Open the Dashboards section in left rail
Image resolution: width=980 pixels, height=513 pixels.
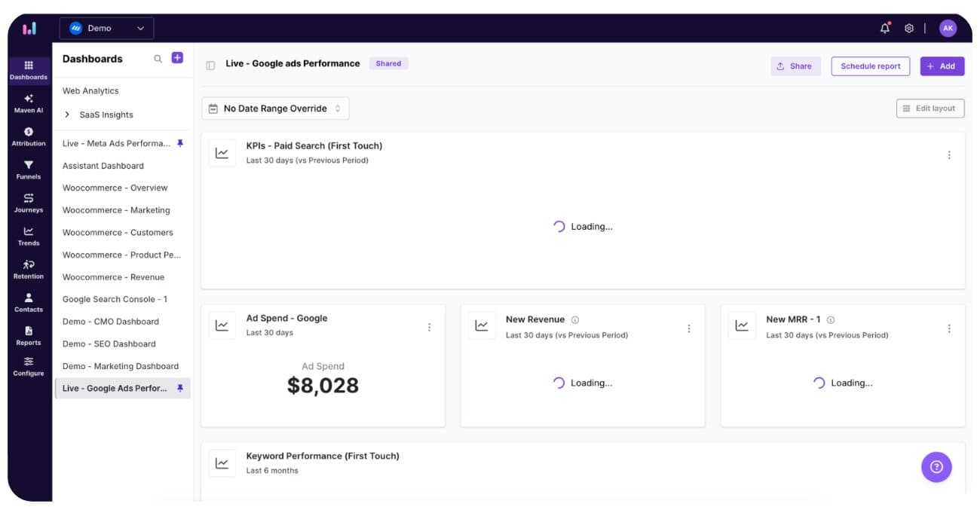pos(29,70)
